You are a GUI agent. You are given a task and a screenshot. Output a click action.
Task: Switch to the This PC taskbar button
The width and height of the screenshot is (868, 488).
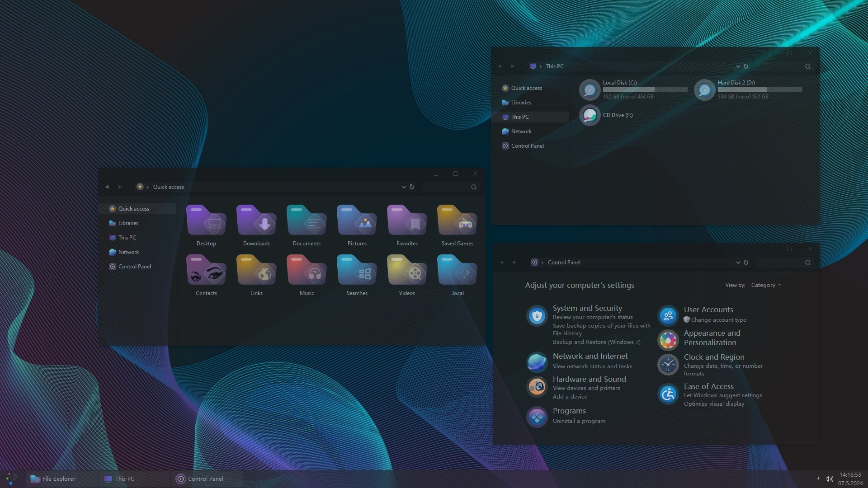pyautogui.click(x=124, y=479)
